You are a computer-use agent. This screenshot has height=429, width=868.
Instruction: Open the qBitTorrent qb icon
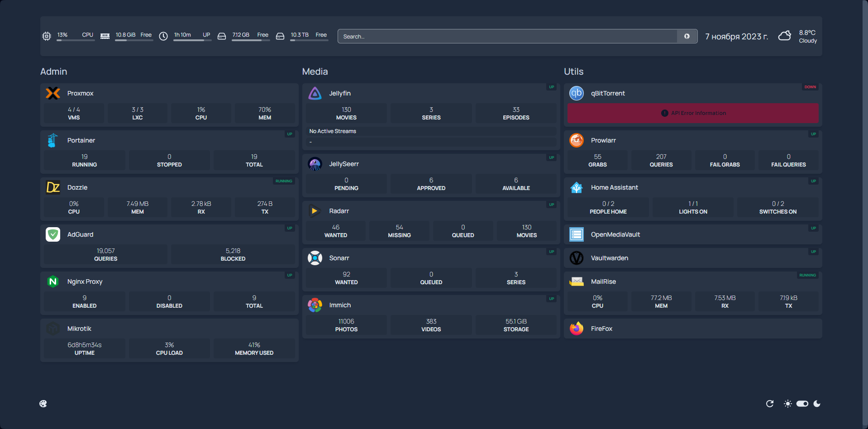[x=577, y=93]
